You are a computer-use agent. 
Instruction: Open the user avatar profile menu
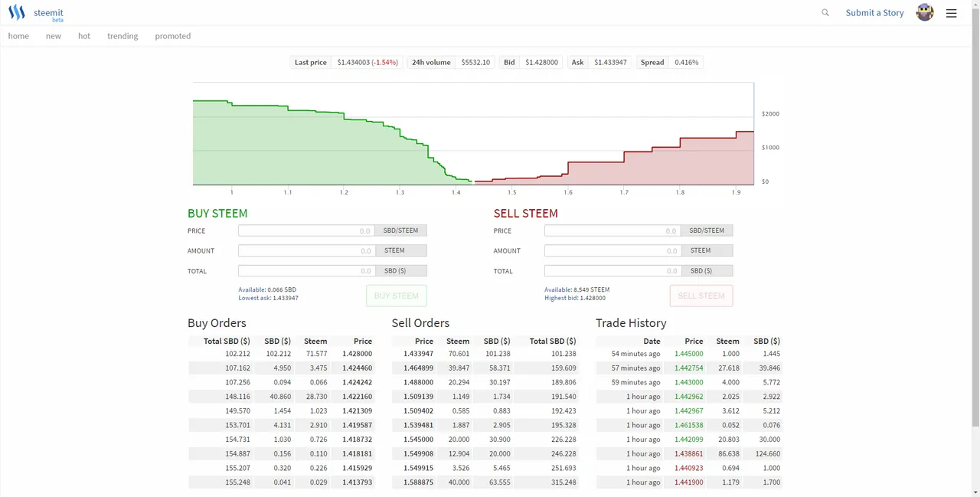point(925,12)
